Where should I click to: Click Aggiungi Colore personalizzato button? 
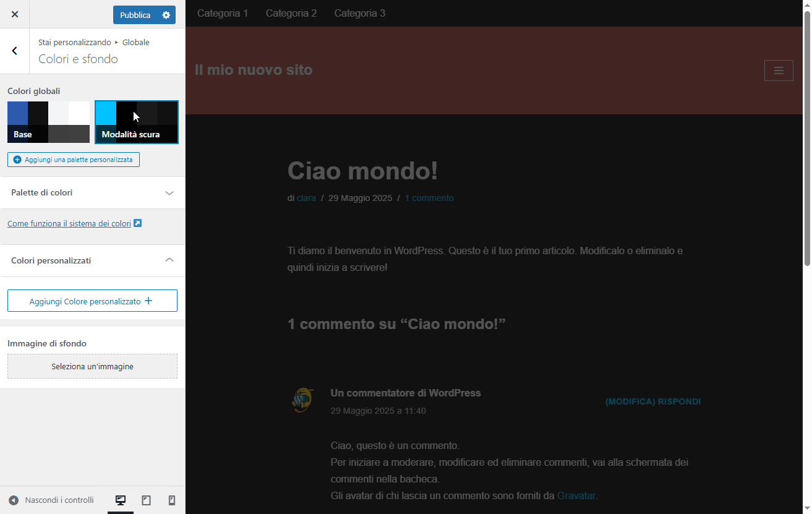[x=92, y=301]
